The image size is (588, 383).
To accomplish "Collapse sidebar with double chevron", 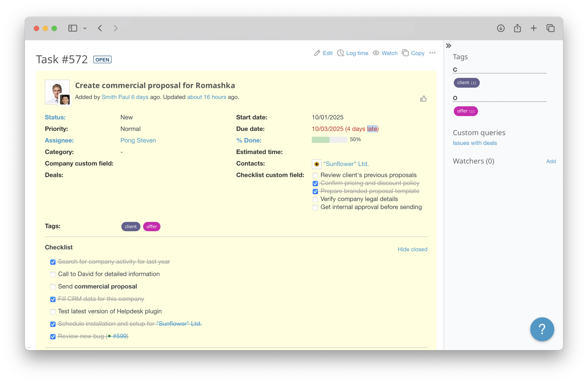I will click(449, 46).
